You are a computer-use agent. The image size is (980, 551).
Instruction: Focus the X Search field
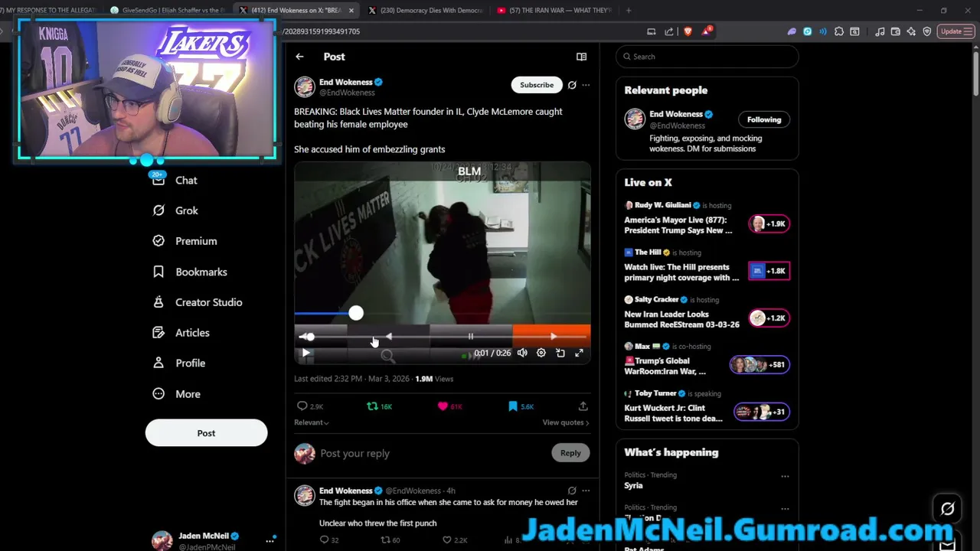pos(707,57)
